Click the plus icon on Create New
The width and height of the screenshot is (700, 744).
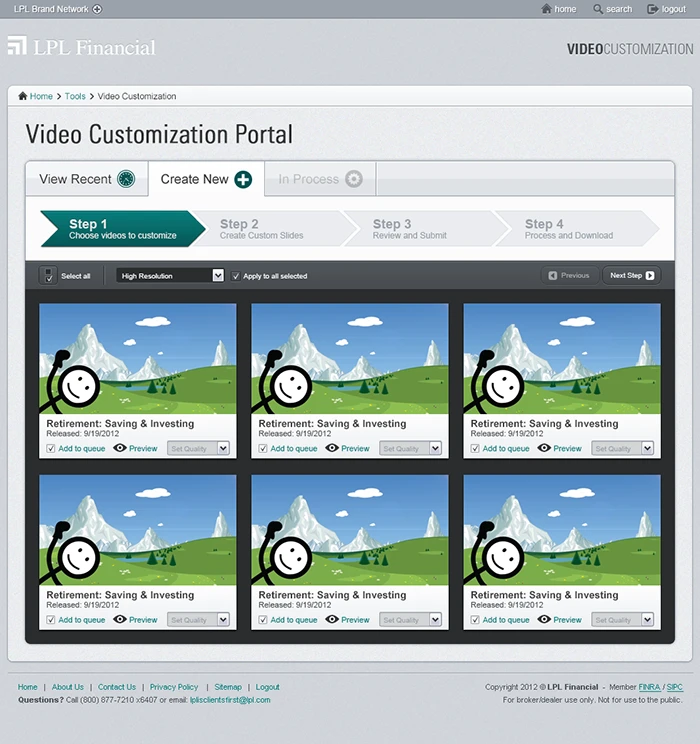click(243, 179)
